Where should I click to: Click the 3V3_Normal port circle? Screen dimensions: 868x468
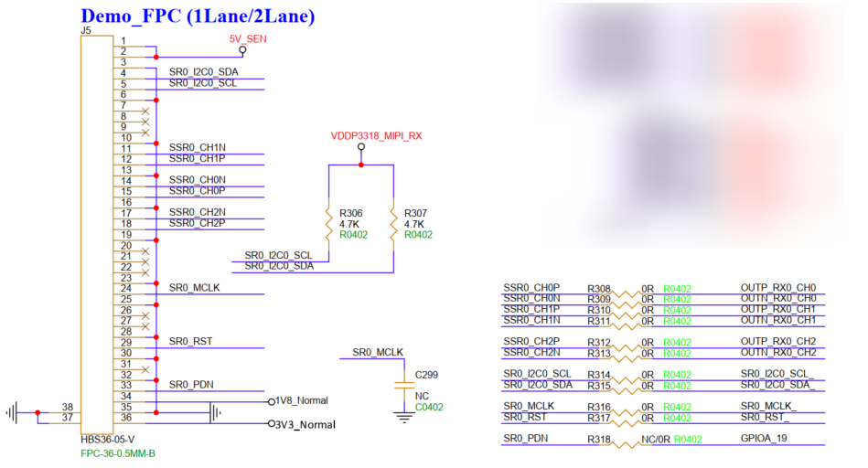(271, 424)
